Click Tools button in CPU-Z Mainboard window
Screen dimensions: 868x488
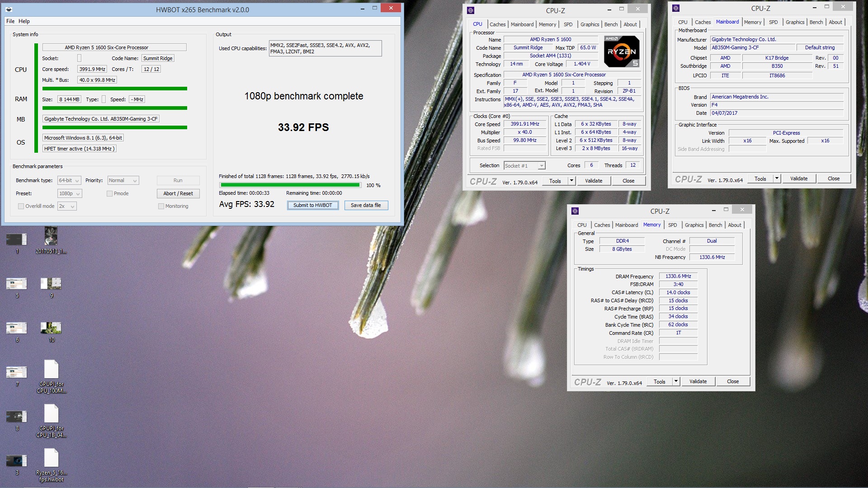[x=760, y=178]
